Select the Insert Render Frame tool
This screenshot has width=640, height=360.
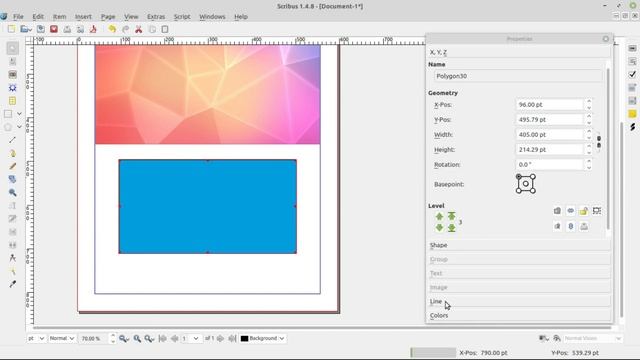tap(13, 87)
